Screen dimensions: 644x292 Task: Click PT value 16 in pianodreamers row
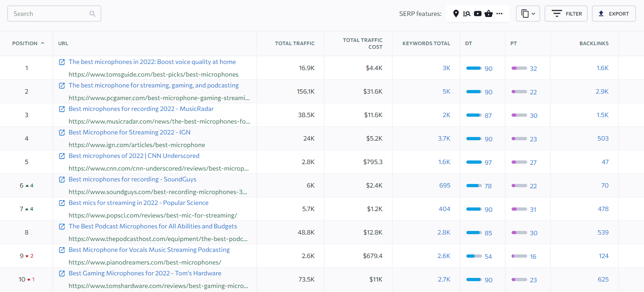coord(533,257)
